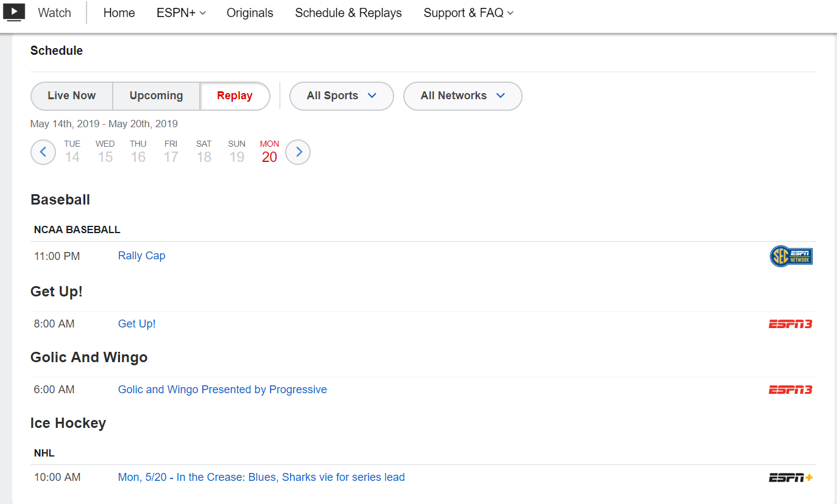Click the NCAA BASEBALL league label
This screenshot has height=504, width=837.
[77, 230]
